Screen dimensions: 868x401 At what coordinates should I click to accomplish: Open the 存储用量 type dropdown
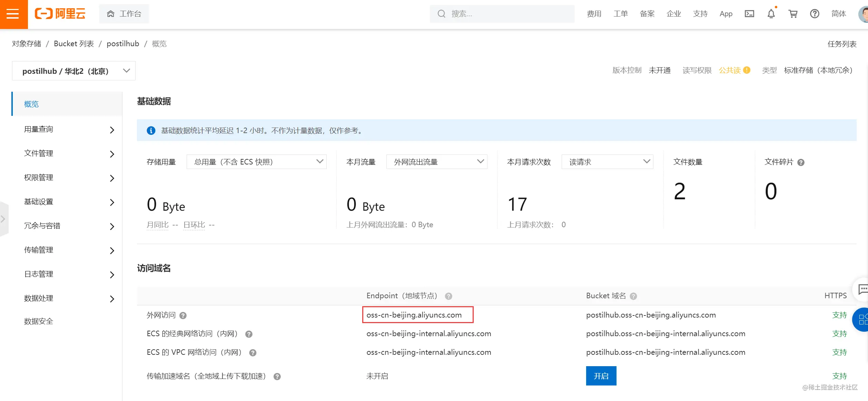pyautogui.click(x=257, y=162)
